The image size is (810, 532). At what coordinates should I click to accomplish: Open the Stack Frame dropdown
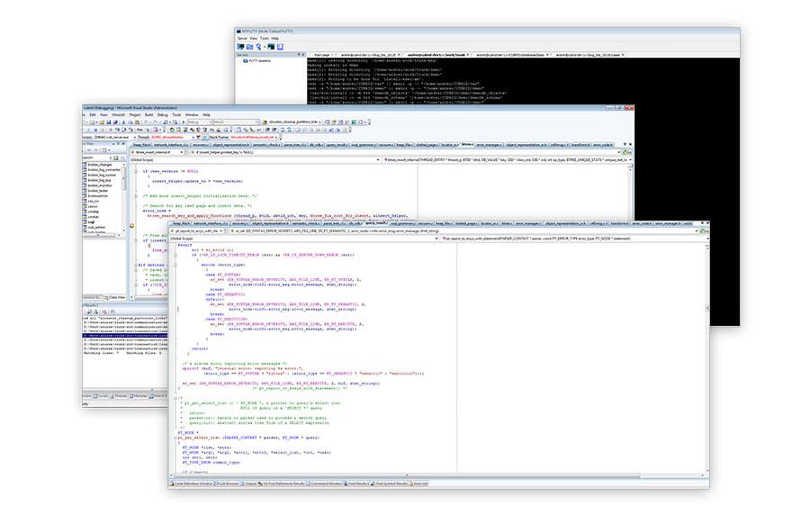click(255, 138)
